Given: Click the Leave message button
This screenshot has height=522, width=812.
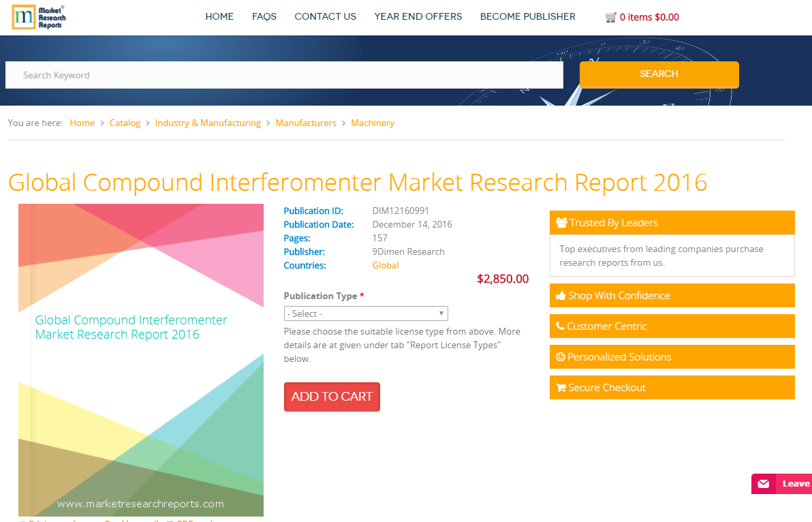Looking at the screenshot, I should (x=781, y=484).
